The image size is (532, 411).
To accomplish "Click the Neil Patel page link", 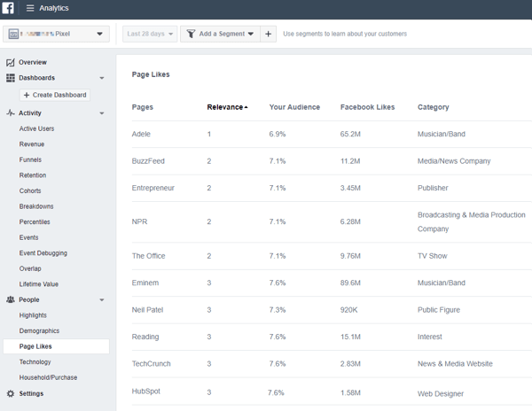I will pyautogui.click(x=147, y=310).
